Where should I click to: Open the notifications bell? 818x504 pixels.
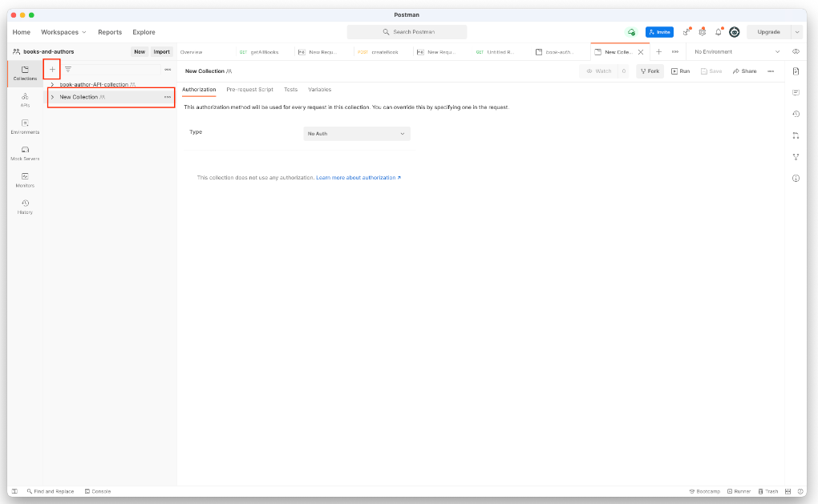719,32
